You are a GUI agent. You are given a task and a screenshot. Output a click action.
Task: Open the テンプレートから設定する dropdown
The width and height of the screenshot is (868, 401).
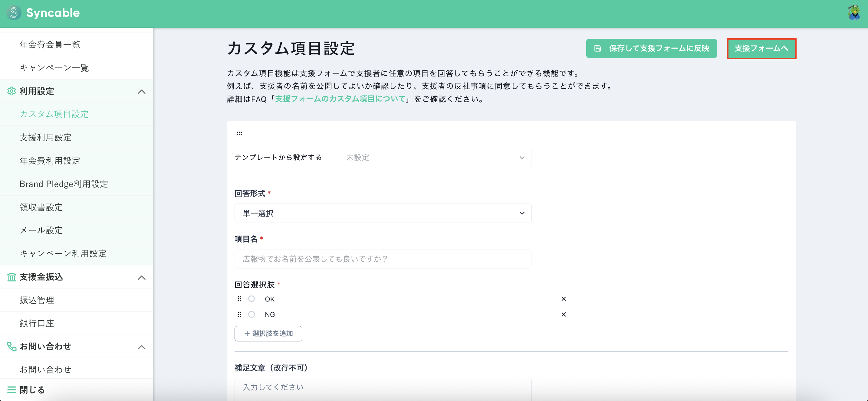pos(435,157)
